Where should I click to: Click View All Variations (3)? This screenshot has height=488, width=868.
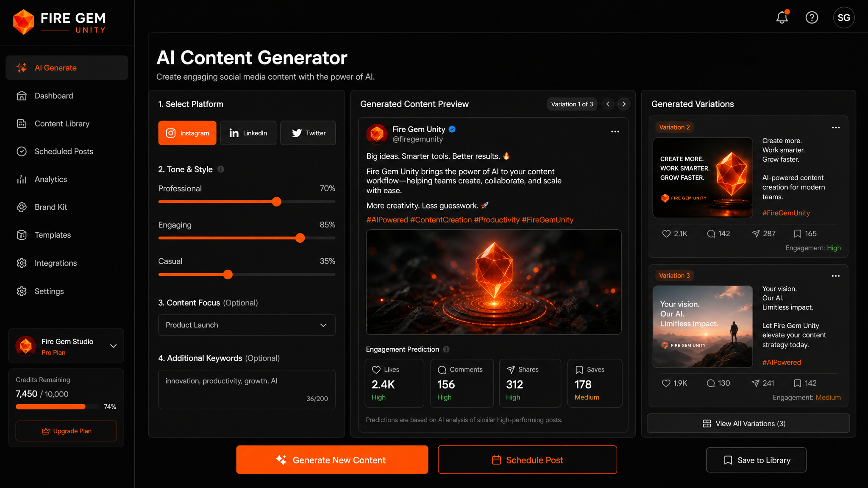pos(748,424)
